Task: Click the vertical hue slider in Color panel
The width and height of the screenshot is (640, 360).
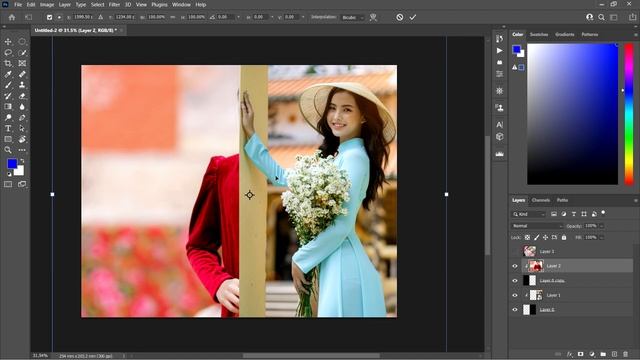Action: click(629, 114)
